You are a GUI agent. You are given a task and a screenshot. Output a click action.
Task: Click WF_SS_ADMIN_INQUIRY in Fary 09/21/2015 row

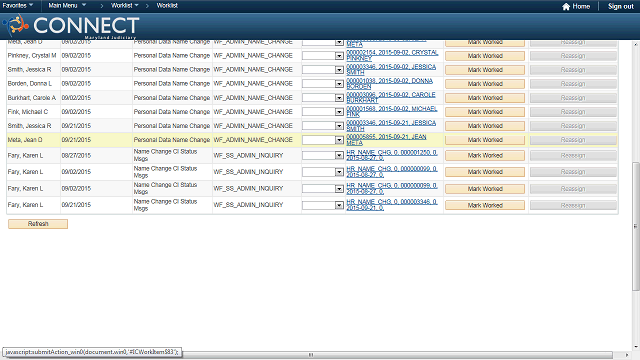click(x=248, y=205)
